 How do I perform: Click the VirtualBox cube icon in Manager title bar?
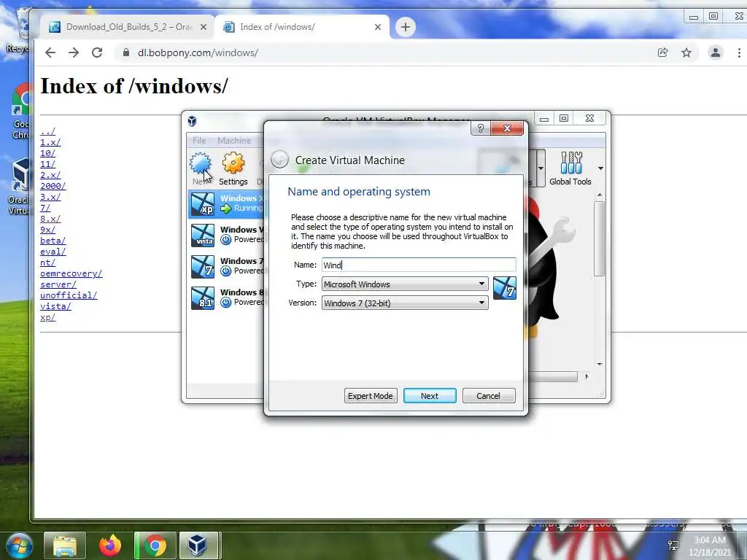point(192,121)
